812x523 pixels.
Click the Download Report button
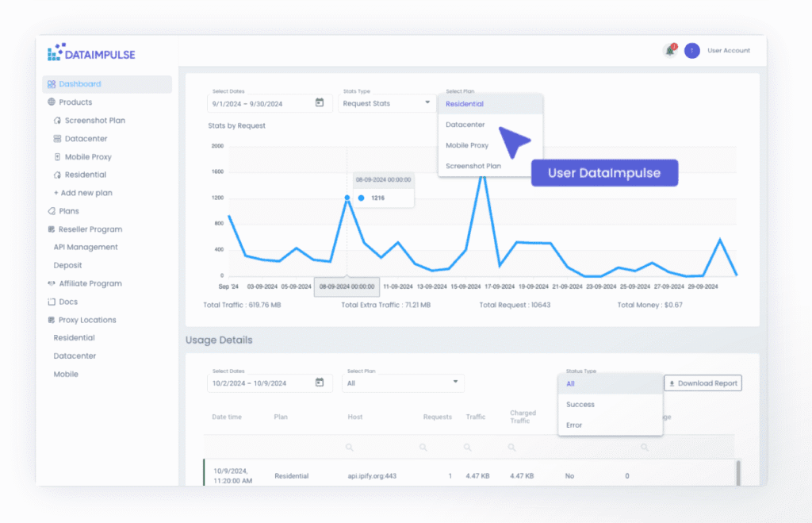point(703,383)
